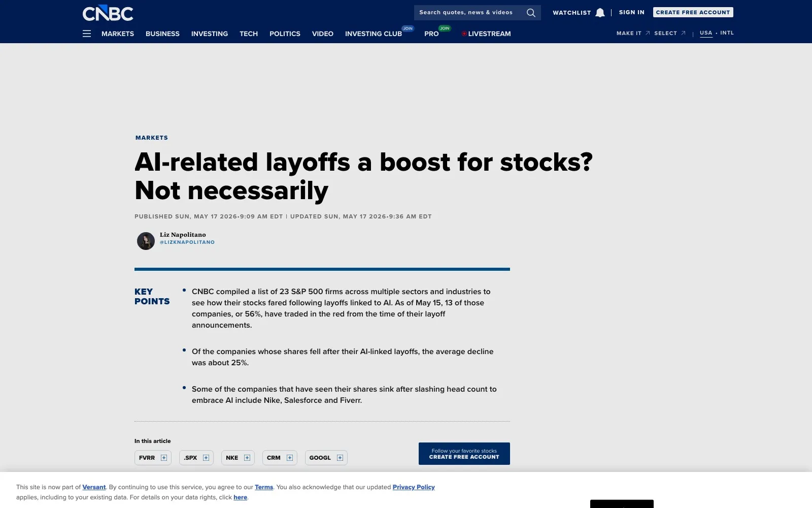
Task: Open the Livestream link
Action: (486, 34)
